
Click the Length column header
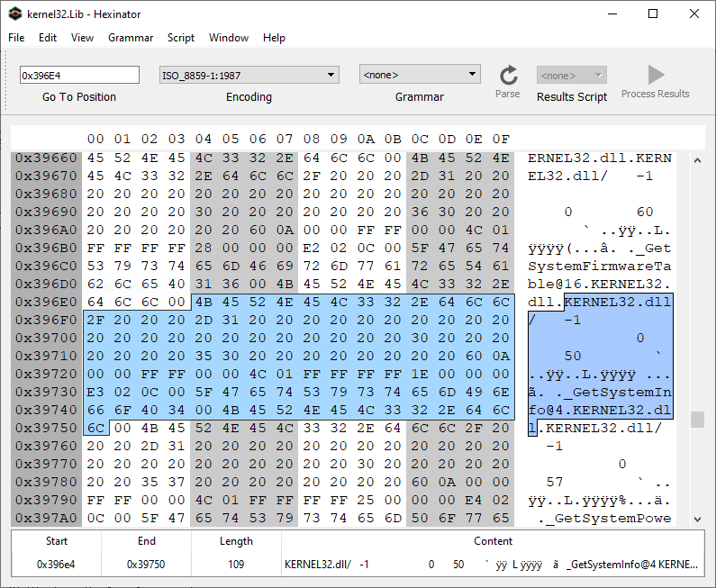[236, 541]
